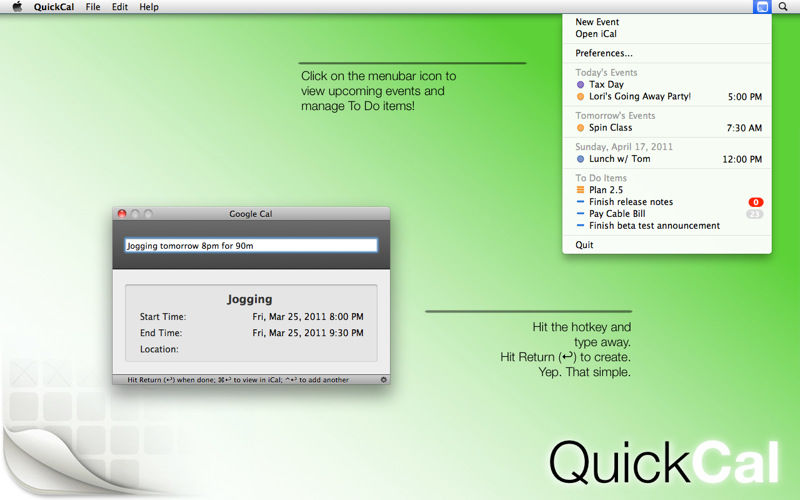This screenshot has width=800, height=500.
Task: Open the Help menu
Action: 149,7
